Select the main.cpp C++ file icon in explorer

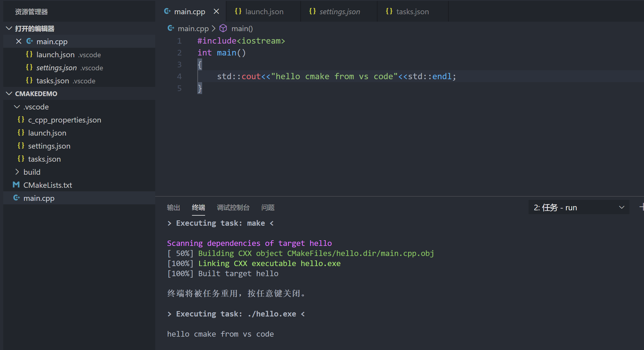17,198
